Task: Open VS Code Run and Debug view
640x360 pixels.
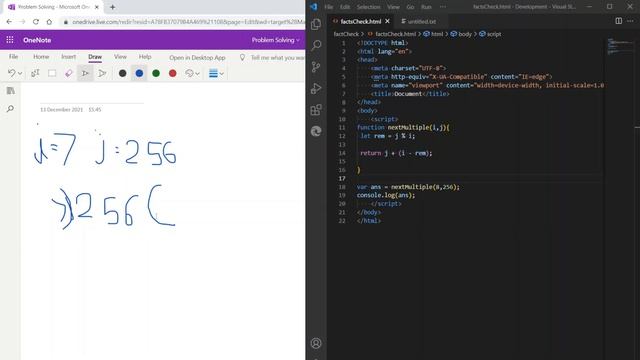Action: click(x=316, y=88)
